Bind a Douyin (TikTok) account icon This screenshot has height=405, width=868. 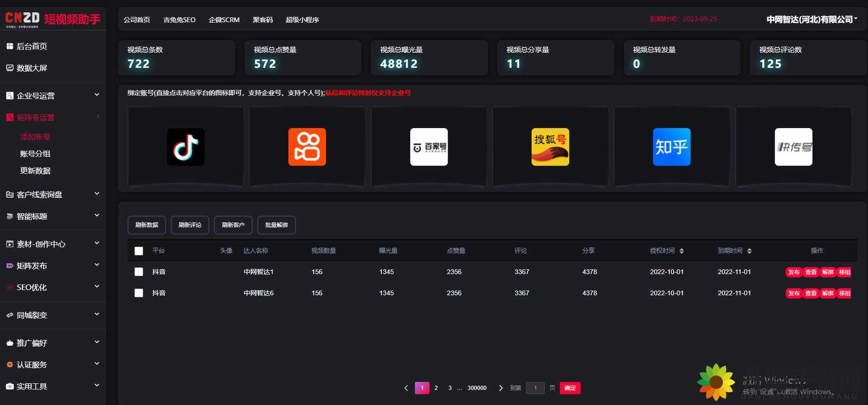[186, 147]
